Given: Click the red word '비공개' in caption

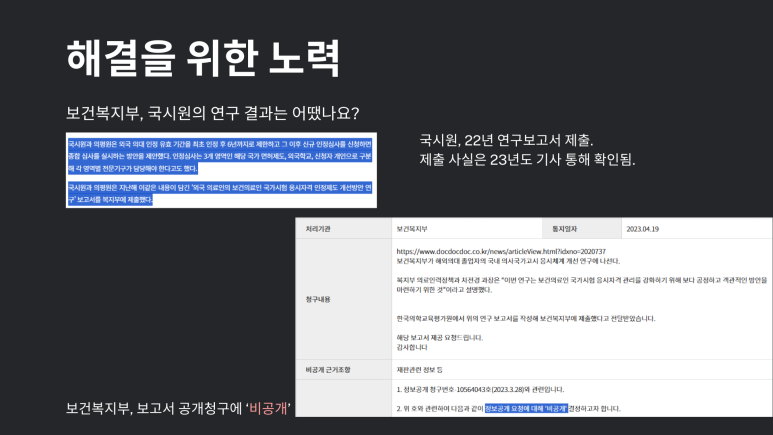Looking at the screenshot, I should 268,408.
